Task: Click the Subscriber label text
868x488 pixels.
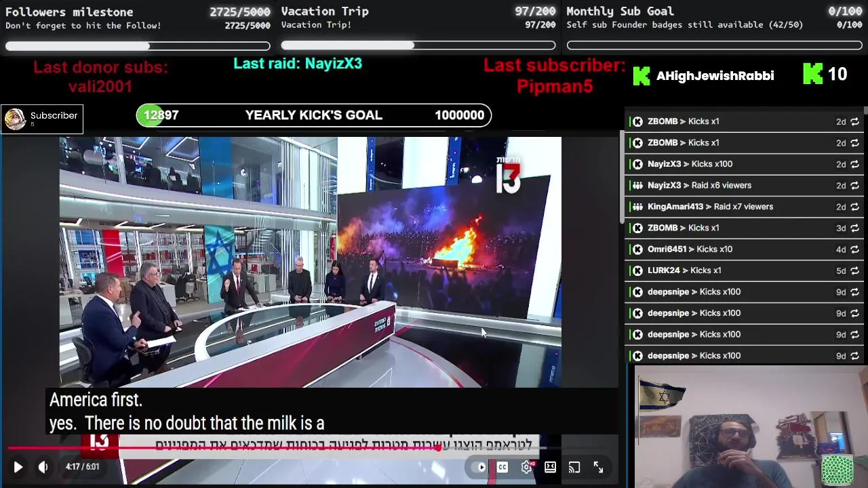Action: tap(54, 116)
